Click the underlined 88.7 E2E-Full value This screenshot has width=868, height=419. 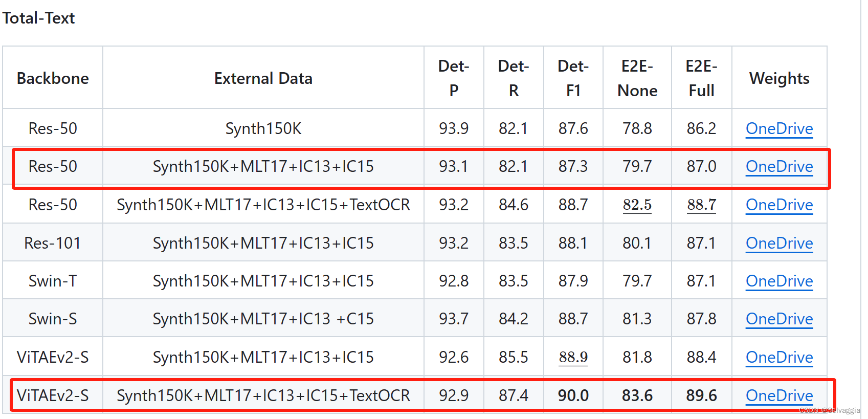click(x=701, y=205)
